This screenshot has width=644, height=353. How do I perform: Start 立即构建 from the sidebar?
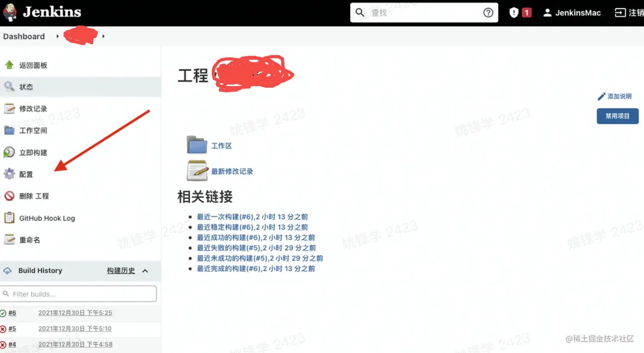pyautogui.click(x=33, y=152)
